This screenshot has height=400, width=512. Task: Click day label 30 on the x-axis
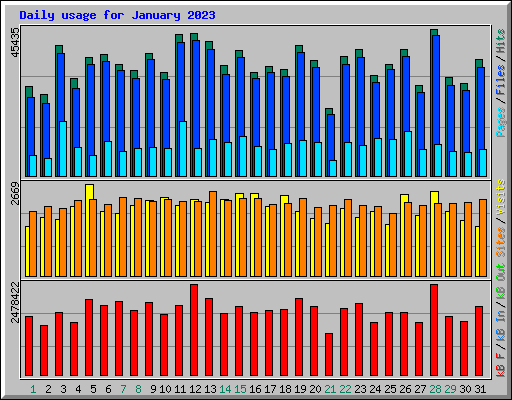coord(465,389)
